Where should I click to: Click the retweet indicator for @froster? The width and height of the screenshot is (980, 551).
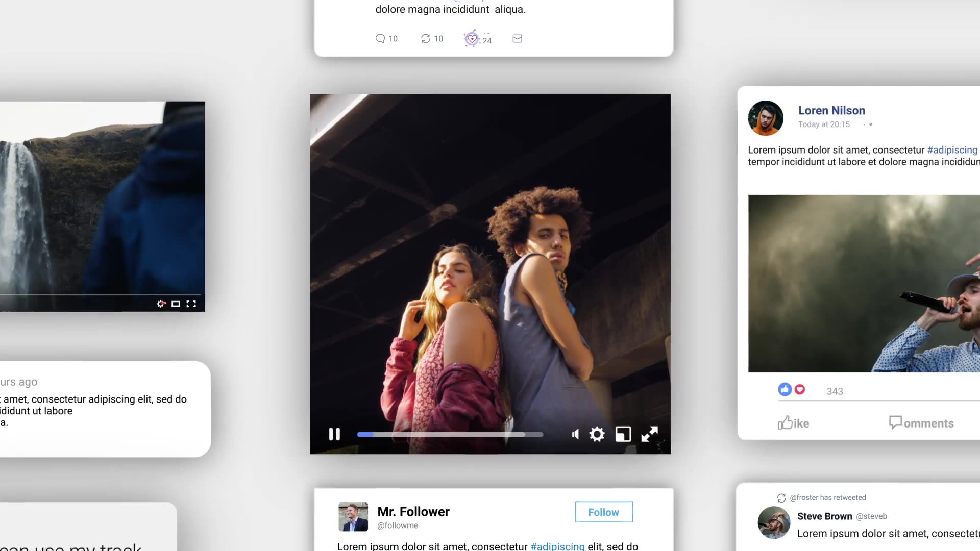tap(780, 497)
